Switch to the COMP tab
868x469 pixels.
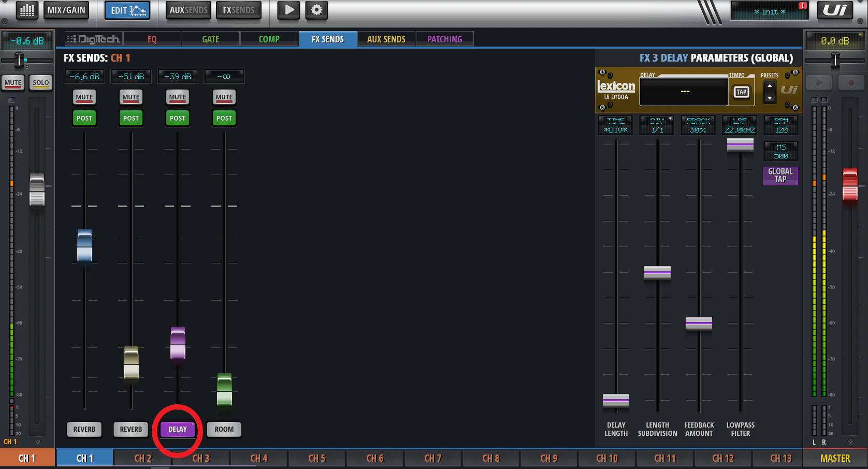tap(269, 39)
